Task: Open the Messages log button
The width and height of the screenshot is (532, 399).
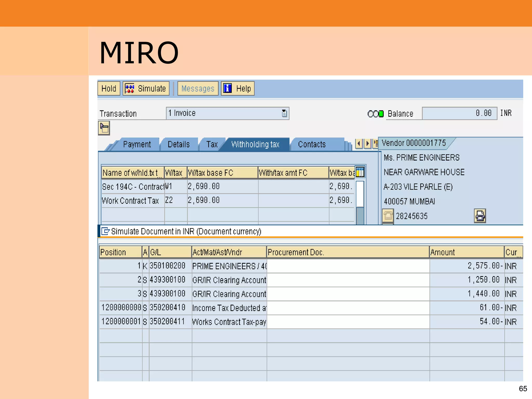Action: coord(198,89)
